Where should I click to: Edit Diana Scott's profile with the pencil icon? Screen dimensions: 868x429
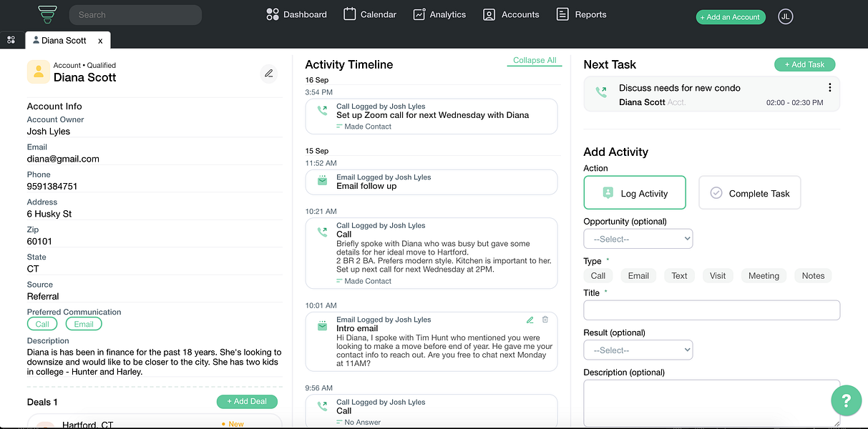coord(268,73)
